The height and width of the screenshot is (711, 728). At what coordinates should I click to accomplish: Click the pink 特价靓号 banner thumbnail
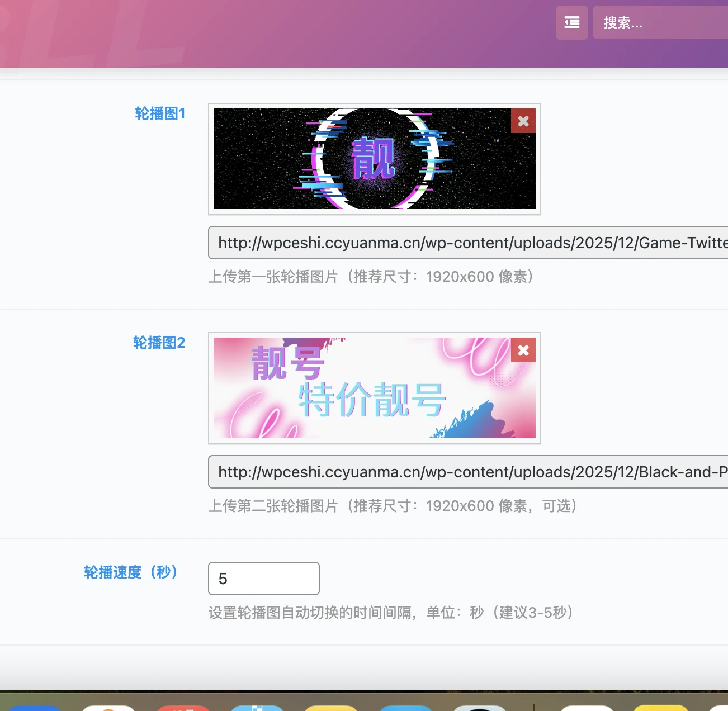point(374,388)
